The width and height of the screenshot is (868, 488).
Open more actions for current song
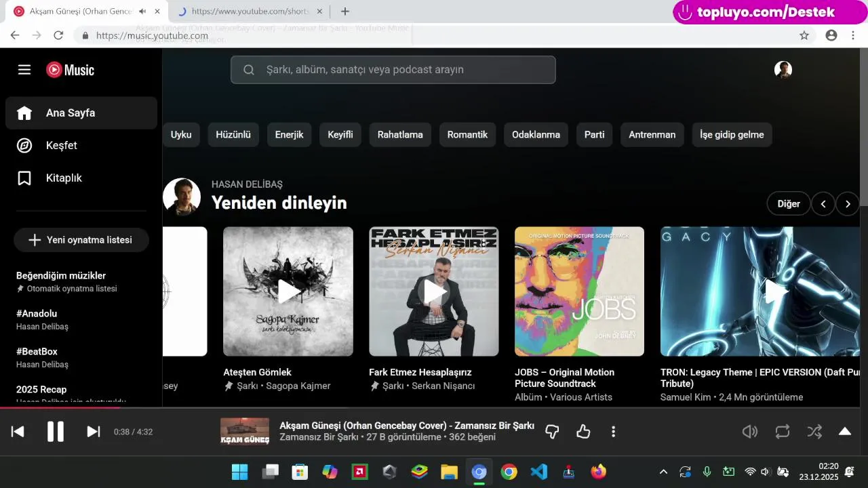[613, 432]
